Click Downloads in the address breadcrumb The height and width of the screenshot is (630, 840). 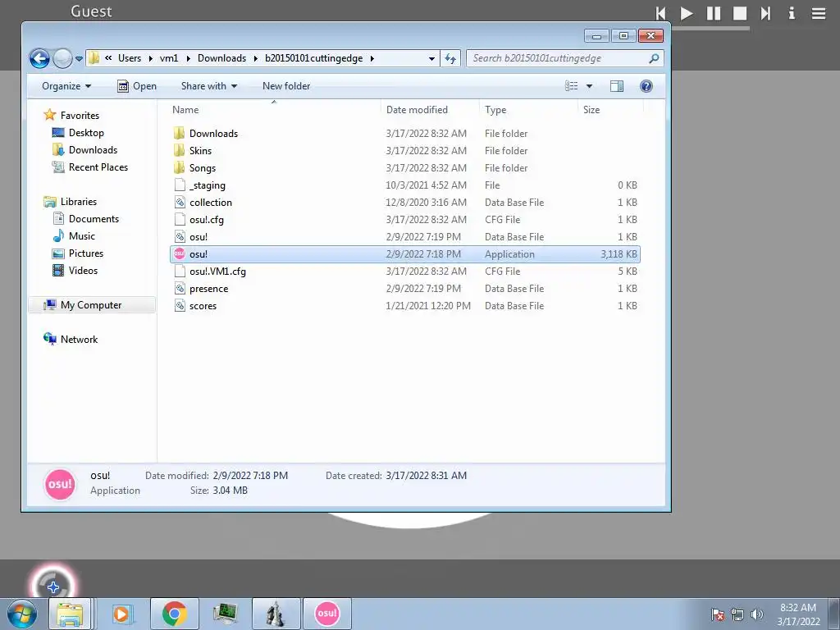tap(221, 58)
